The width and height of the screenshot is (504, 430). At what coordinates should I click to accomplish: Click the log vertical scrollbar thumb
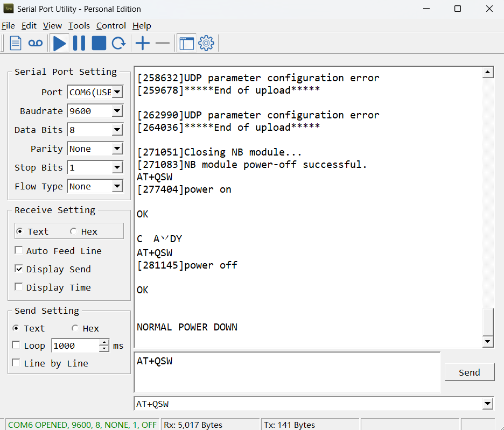point(488,322)
